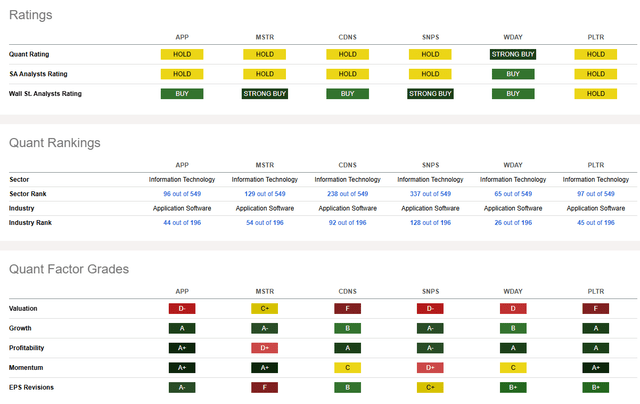Click SNPS's Information Technology sector cell

pyautogui.click(x=431, y=180)
